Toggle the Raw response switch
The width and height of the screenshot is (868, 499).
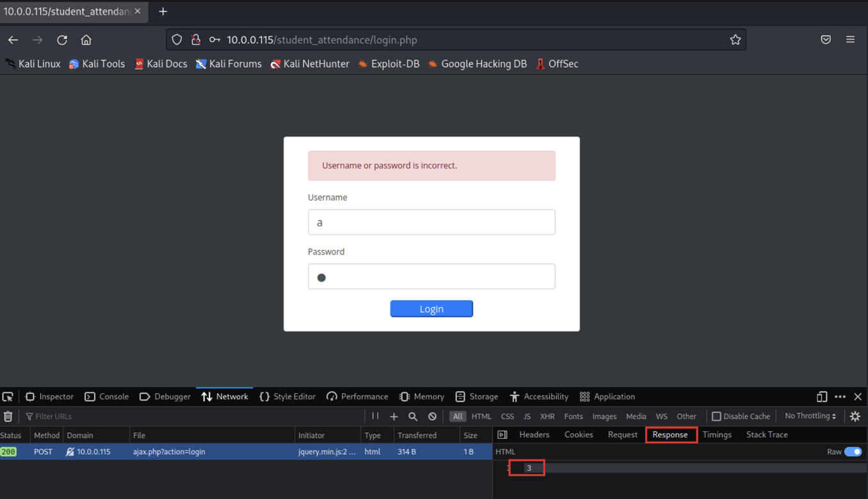pos(853,452)
